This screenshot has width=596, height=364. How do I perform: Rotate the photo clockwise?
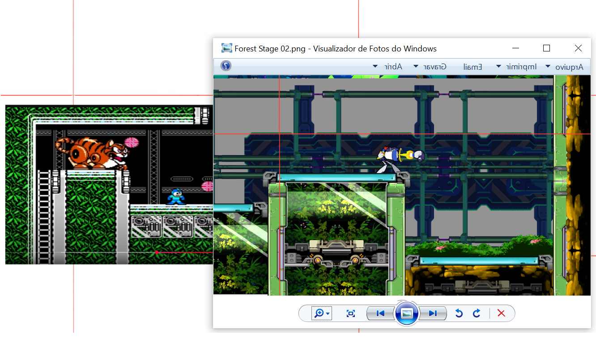pyautogui.click(x=477, y=313)
